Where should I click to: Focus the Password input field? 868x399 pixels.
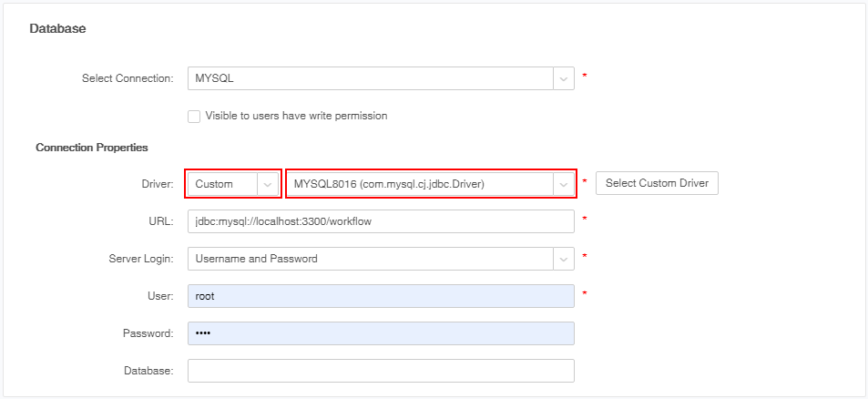click(x=381, y=333)
